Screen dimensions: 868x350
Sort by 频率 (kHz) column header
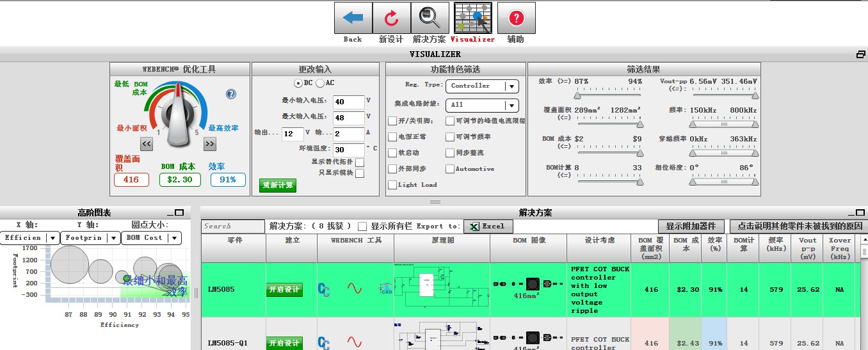(x=776, y=248)
